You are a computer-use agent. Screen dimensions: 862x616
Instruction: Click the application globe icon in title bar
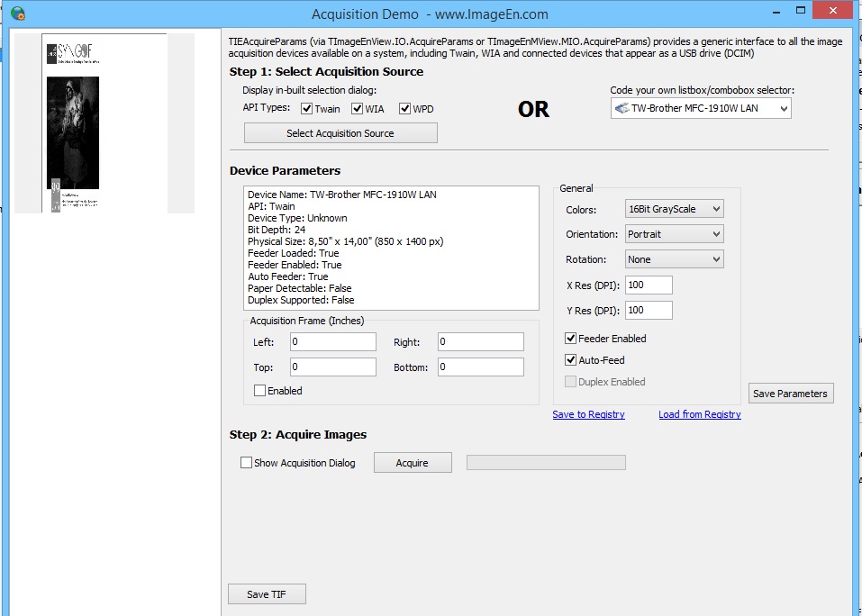[x=18, y=14]
